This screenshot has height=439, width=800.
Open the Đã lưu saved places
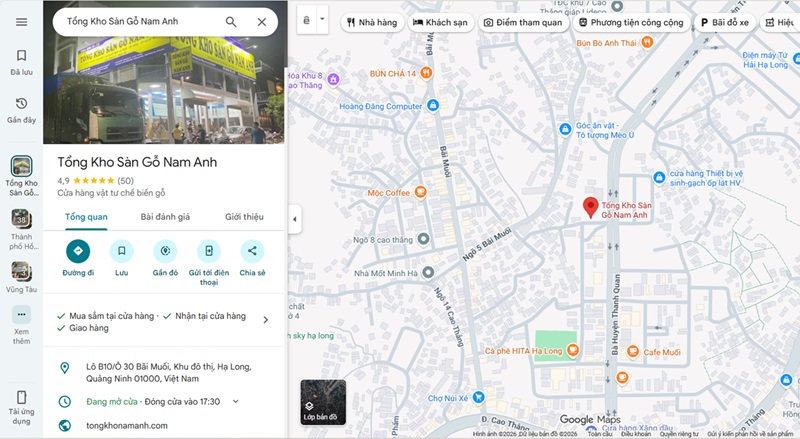point(21,62)
